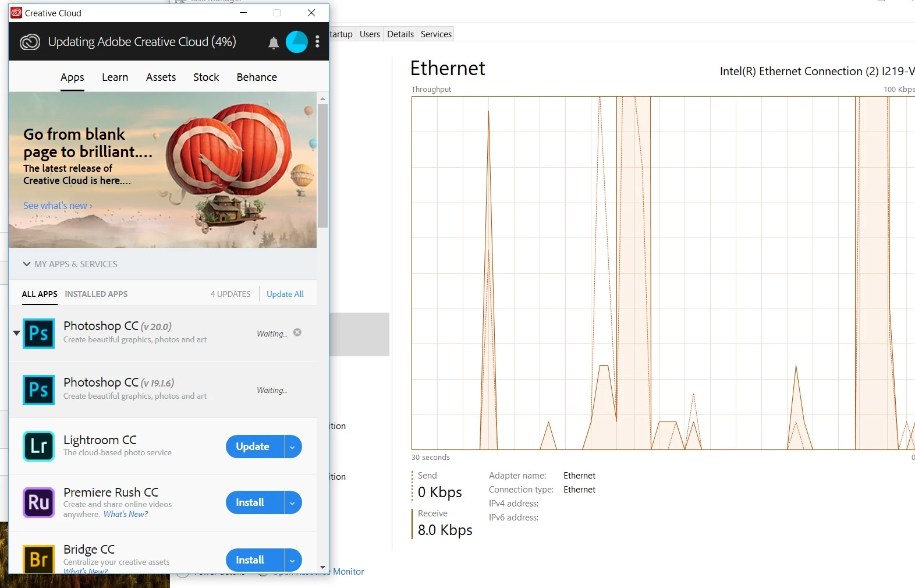Screen dimensions: 915x588
Task: Open the Premiere Rush Install dropdown arrow
Action: point(293,502)
